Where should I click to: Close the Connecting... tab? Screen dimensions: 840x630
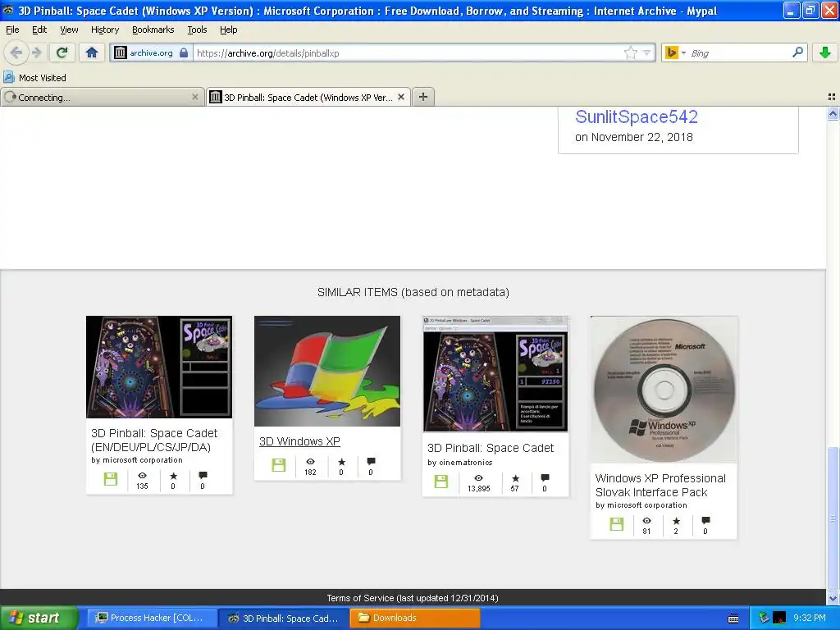coord(195,97)
